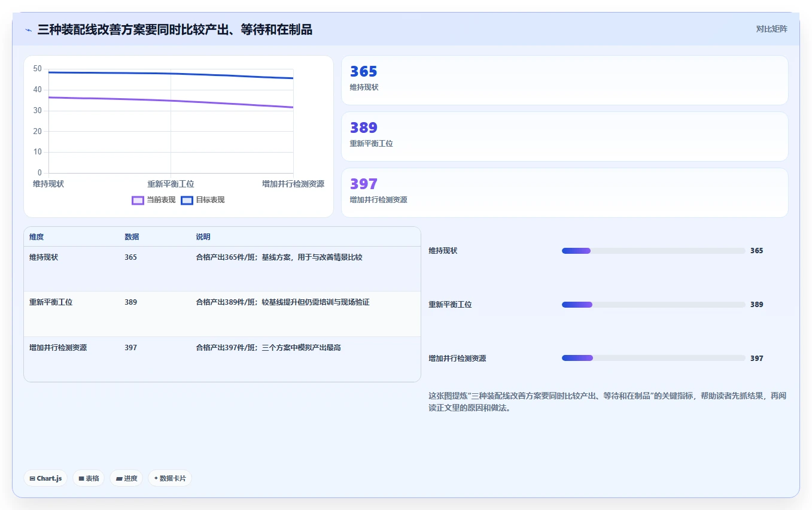
Task: Click the 389 value after the progress bar
Action: tap(756, 305)
